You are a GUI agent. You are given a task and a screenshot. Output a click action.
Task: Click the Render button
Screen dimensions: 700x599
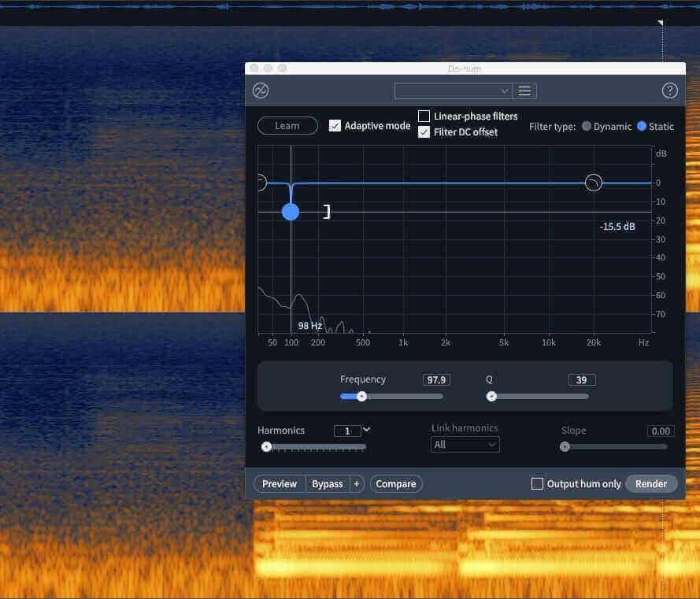tap(651, 484)
